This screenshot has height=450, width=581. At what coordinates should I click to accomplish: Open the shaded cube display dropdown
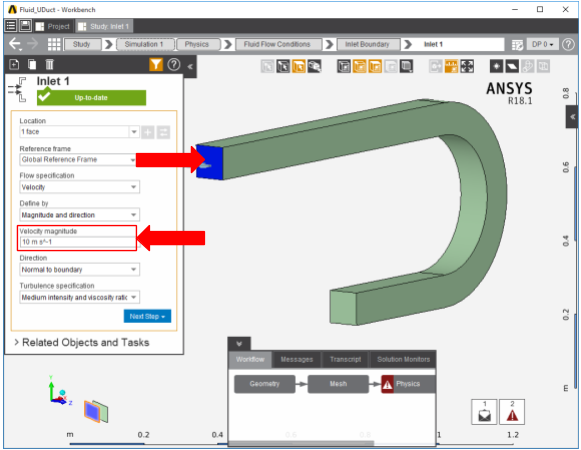[406, 66]
